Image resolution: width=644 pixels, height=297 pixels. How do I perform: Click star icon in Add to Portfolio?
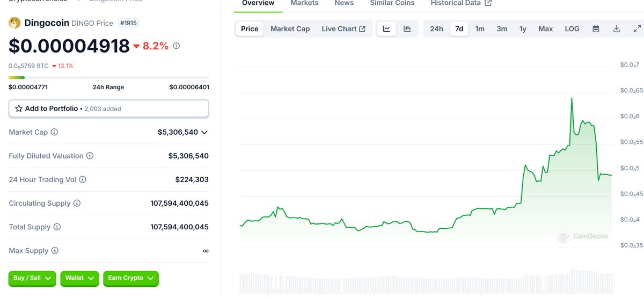pos(19,108)
